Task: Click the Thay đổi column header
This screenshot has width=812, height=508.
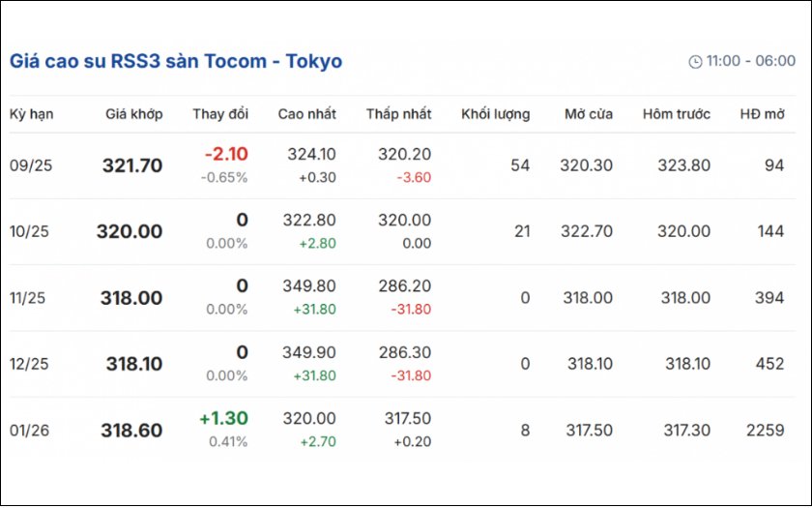Action: (x=220, y=114)
